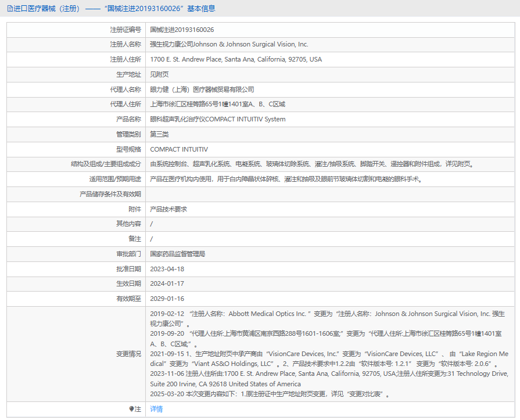This screenshot has height=420, width=520.
Task: Click the 生产地址 field label
Action: click(128, 74)
